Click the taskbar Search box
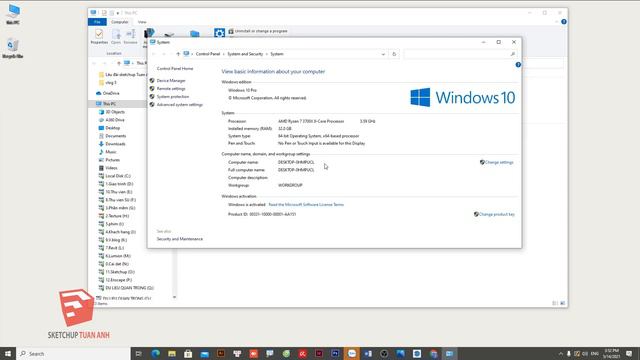The height and width of the screenshot is (360, 640). pos(73,353)
